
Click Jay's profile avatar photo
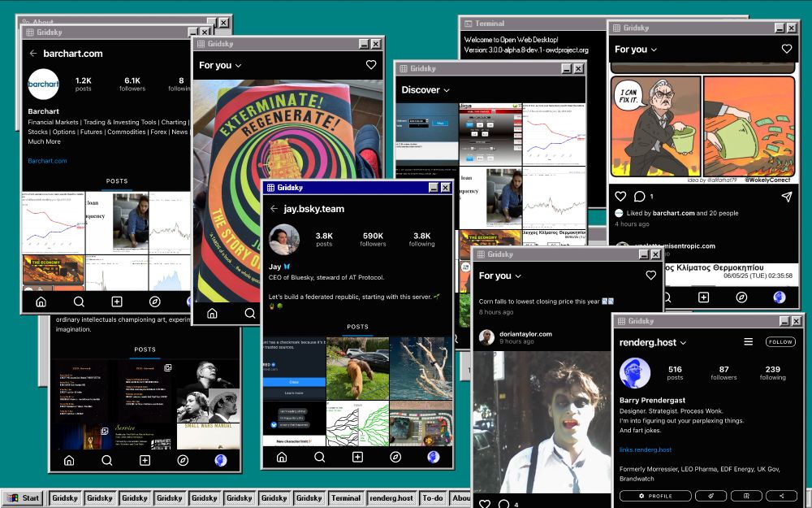(x=283, y=240)
